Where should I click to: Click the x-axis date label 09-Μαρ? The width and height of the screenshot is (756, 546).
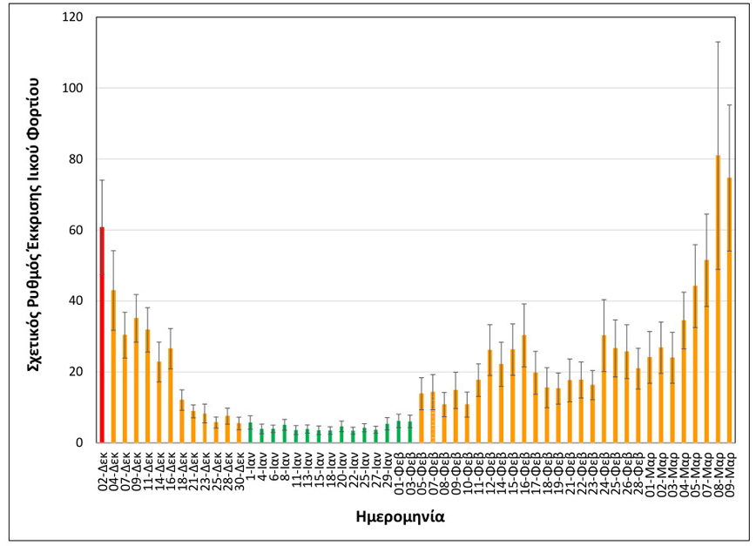(730, 470)
